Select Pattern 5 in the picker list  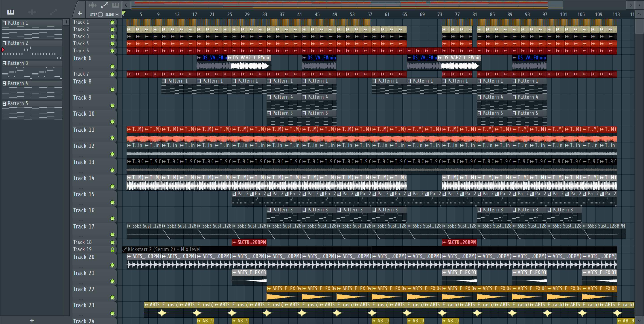[x=32, y=110]
